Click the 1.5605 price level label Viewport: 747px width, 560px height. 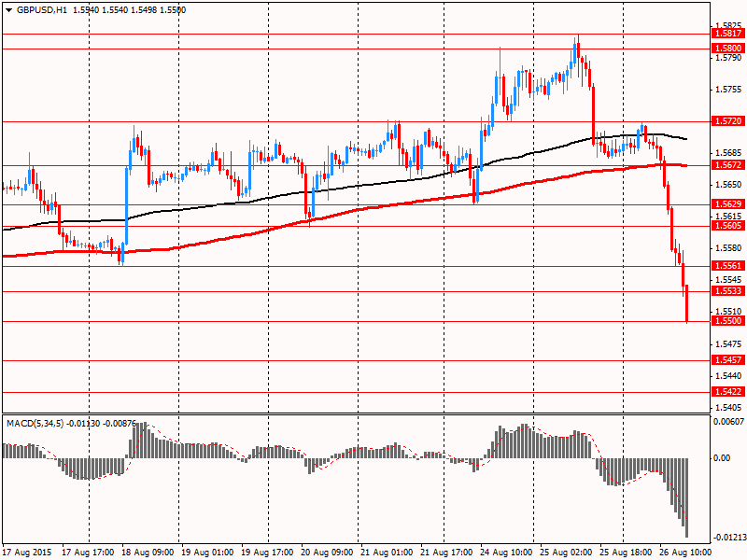727,226
